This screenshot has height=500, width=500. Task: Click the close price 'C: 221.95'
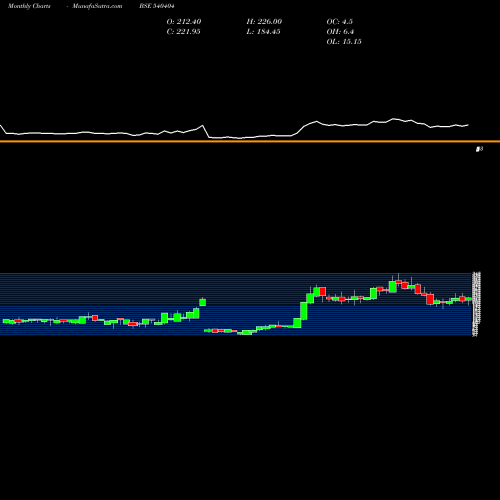[x=183, y=32]
